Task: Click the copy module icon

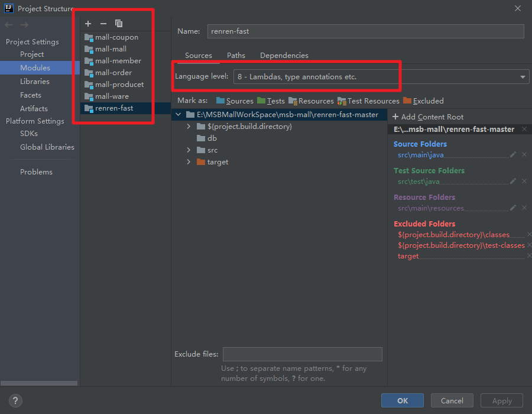Action: 119,24
